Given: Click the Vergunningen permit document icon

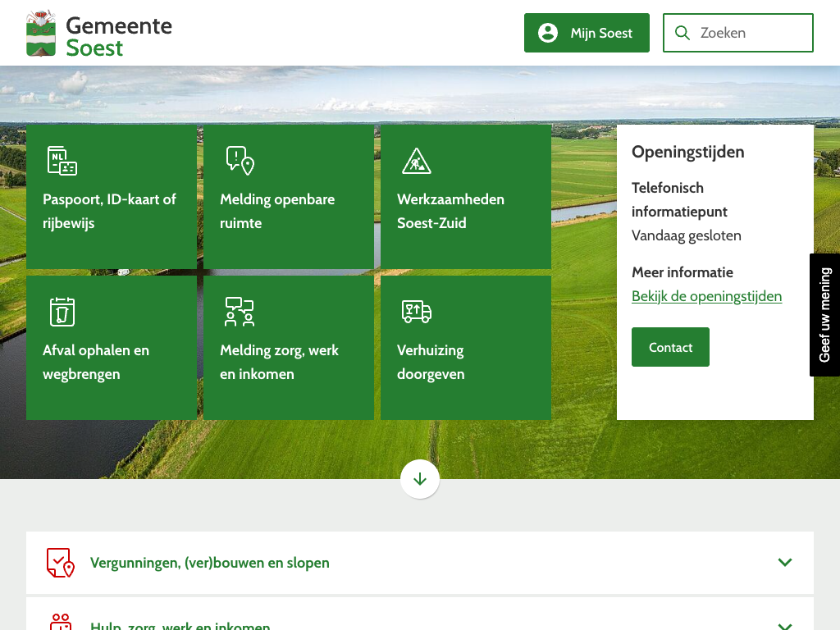Looking at the screenshot, I should (x=61, y=563).
